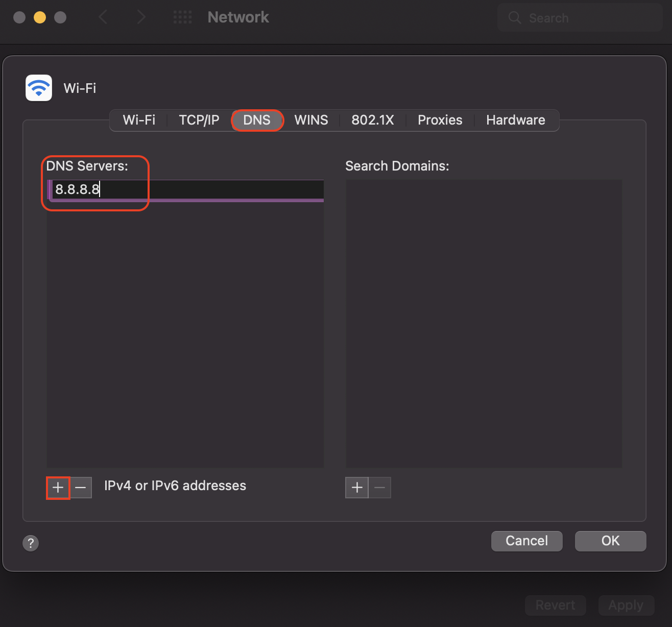Click into the 8.8.8.8 DNS server entry
This screenshot has height=627, width=672.
click(x=185, y=189)
